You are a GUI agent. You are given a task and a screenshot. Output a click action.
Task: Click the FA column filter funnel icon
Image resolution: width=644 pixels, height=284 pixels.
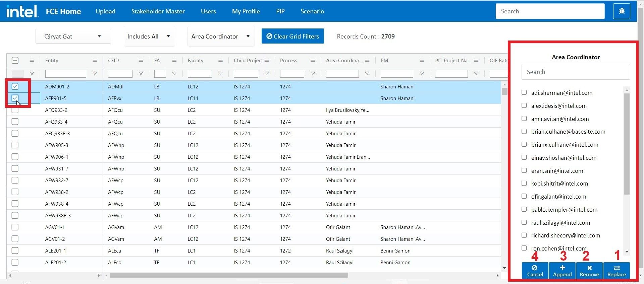click(174, 73)
